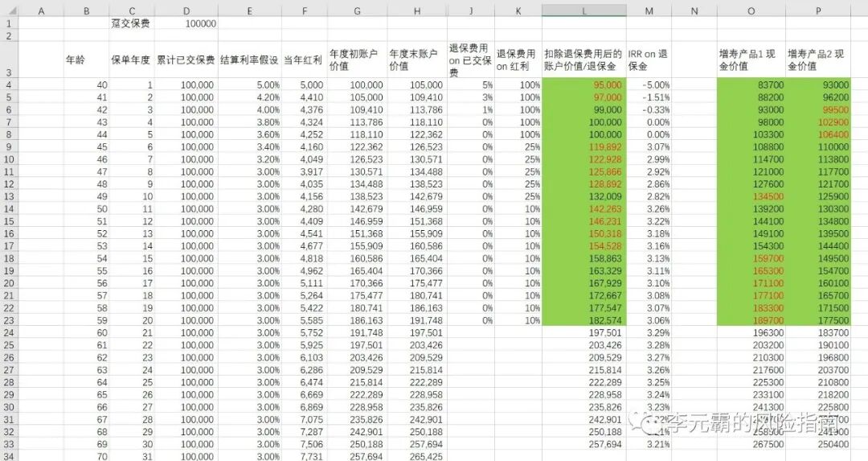Click the 4.20% settlement rate cell
This screenshot has height=461, width=868.
point(250,97)
